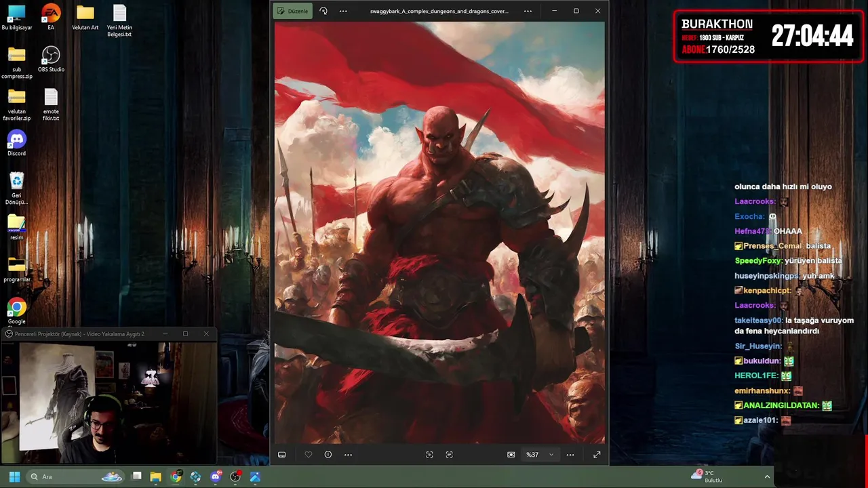868x488 pixels.
Task: Click the 3°C Bulutlu weather widget
Action: pos(707,476)
